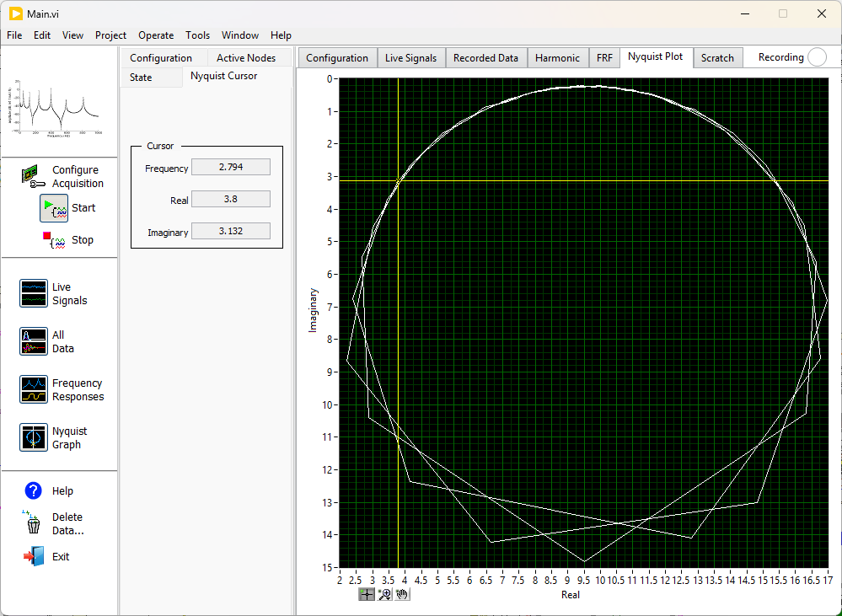Screen dimensions: 842x616
Task: Toggle the Recording indicator light
Action: click(817, 57)
